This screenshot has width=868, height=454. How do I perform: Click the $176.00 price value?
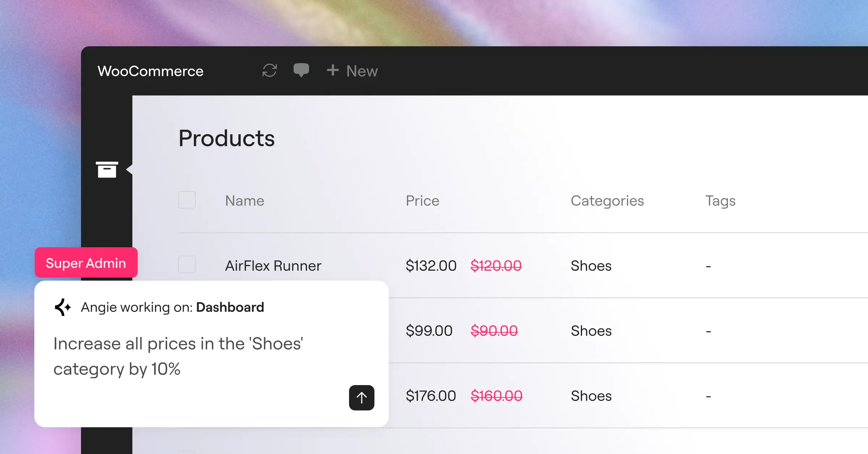431,396
